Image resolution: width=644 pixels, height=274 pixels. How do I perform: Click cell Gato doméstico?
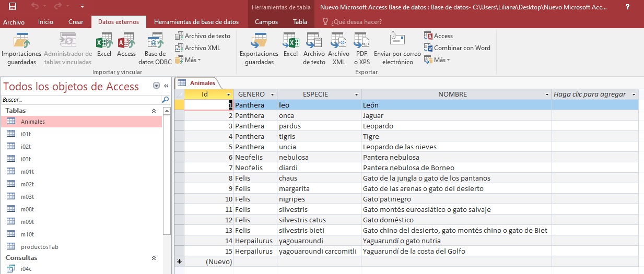(456, 220)
